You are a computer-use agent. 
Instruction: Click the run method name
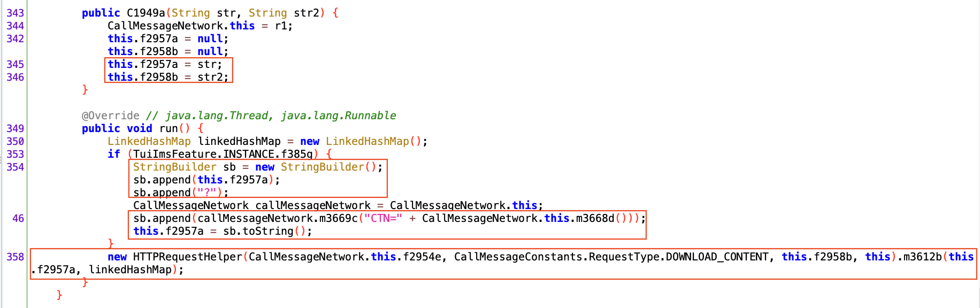(169, 128)
